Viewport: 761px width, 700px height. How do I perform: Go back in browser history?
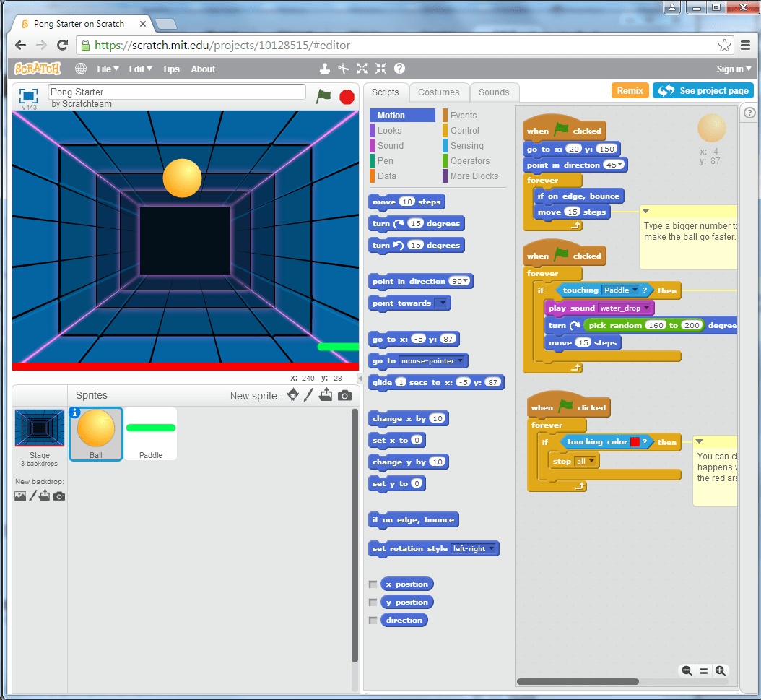[x=20, y=45]
